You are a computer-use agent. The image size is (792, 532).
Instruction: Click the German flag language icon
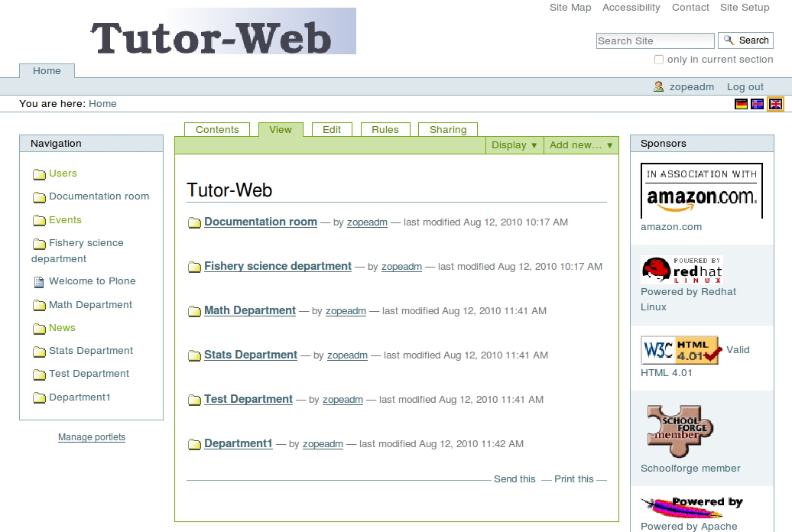[741, 104]
